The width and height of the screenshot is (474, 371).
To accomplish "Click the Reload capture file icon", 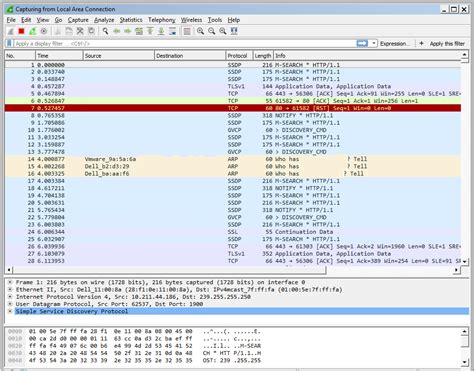I will click(x=91, y=31).
